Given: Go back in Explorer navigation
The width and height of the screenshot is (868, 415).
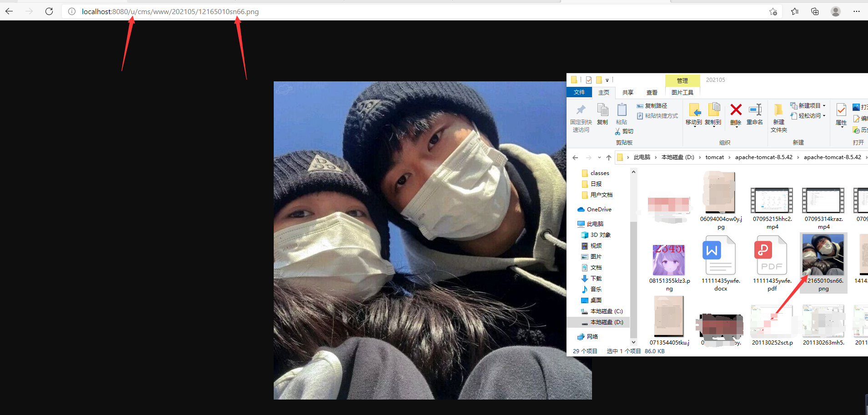Looking at the screenshot, I should point(576,158).
